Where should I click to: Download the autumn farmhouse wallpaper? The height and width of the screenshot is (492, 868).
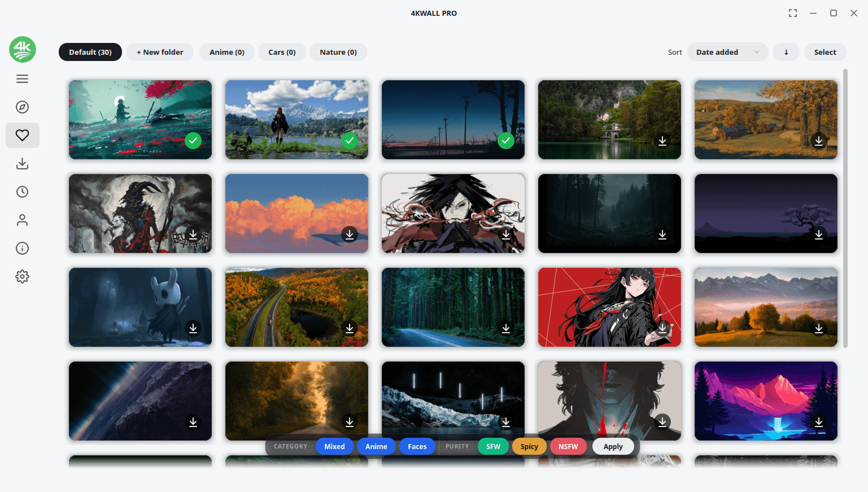[819, 141]
